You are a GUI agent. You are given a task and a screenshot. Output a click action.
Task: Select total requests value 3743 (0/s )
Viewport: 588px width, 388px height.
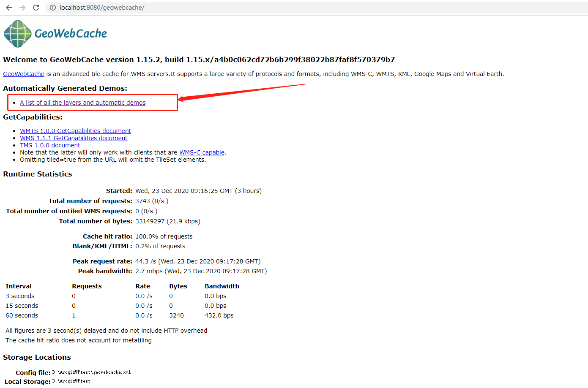click(152, 201)
